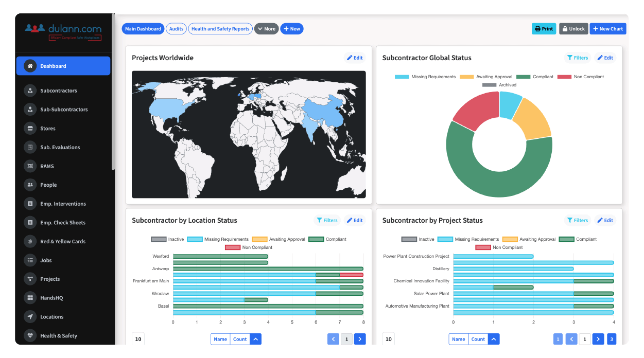The image size is (644, 358).
Task: Open HandsHQ in the sidebar
Action: pyautogui.click(x=63, y=298)
